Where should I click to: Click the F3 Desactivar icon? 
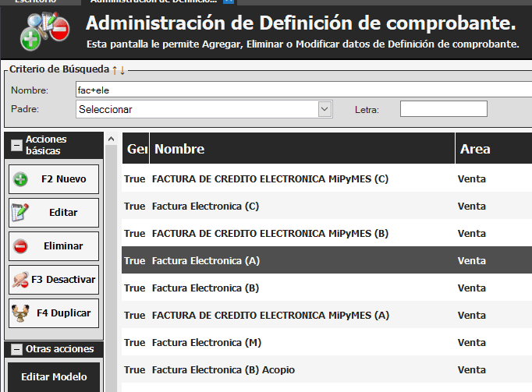pos(21,279)
